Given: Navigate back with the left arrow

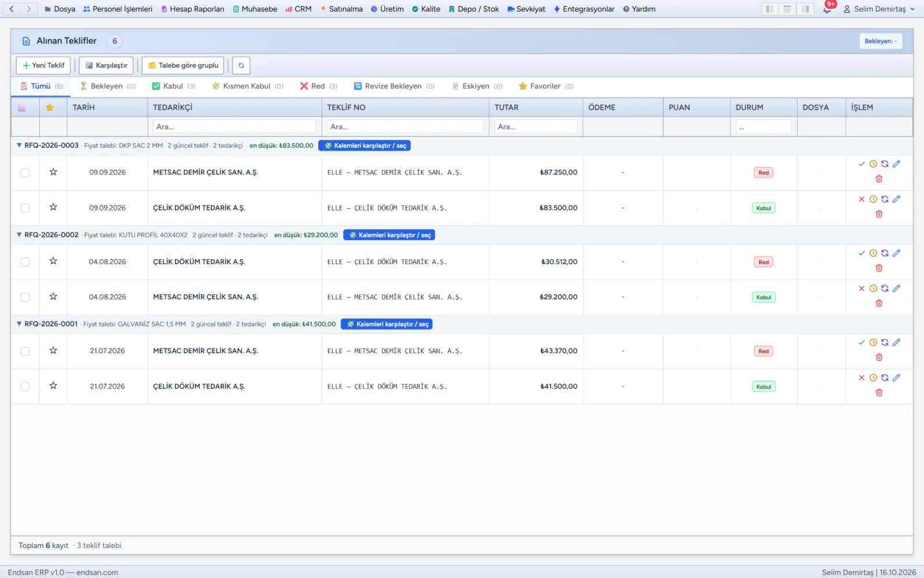Looking at the screenshot, I should 12,9.
